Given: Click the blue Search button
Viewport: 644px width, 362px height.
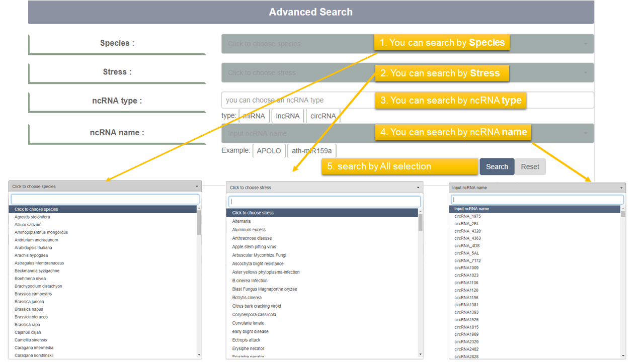Looking at the screenshot, I should (497, 167).
